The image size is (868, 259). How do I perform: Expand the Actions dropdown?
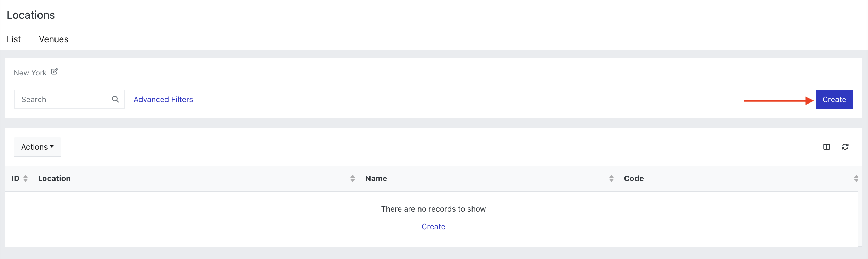point(37,147)
